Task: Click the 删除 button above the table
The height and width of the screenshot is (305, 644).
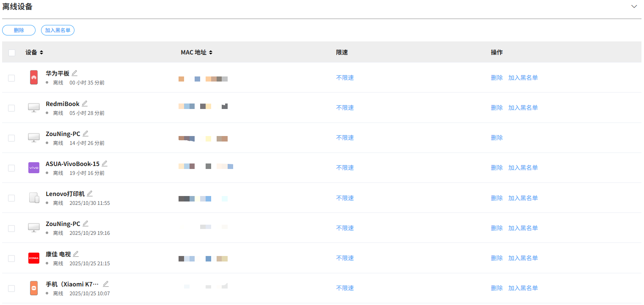Action: tap(19, 30)
